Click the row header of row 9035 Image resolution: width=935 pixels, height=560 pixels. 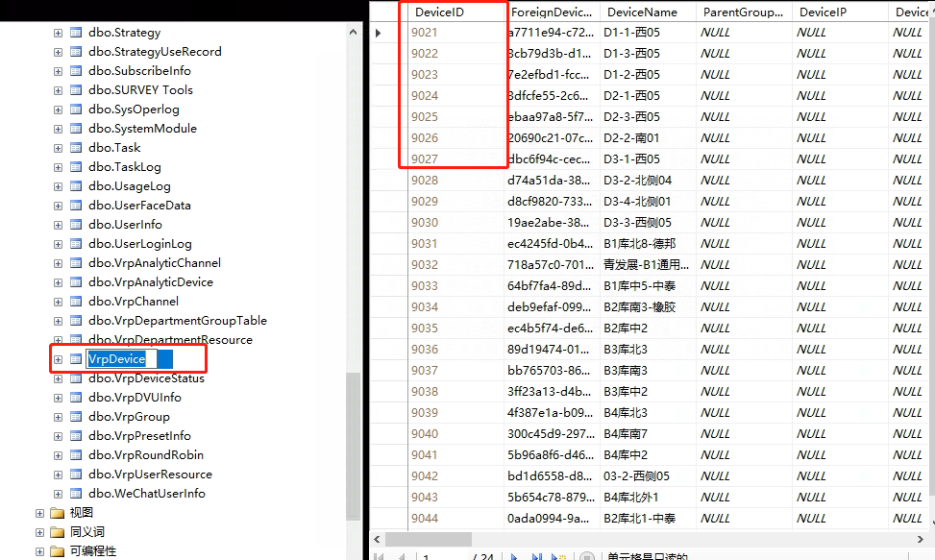click(389, 329)
